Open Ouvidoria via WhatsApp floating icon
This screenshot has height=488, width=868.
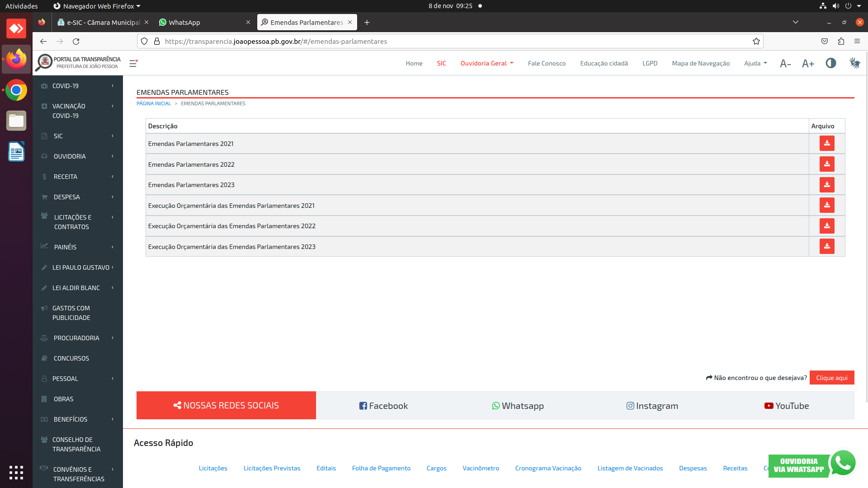pos(843,463)
